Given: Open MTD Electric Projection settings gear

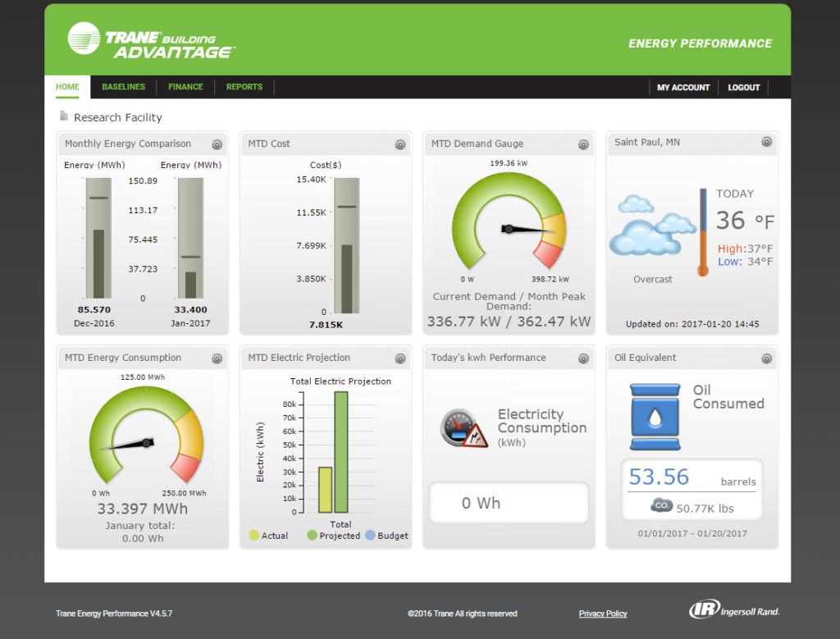Looking at the screenshot, I should 400,358.
